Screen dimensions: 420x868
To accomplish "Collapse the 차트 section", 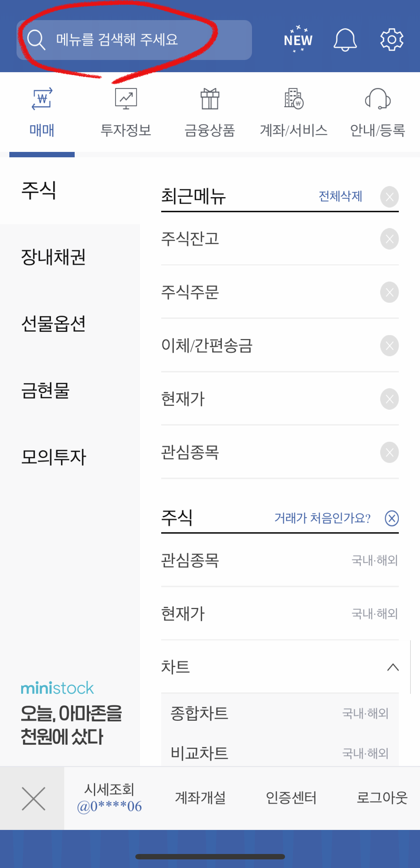I will pos(392,667).
